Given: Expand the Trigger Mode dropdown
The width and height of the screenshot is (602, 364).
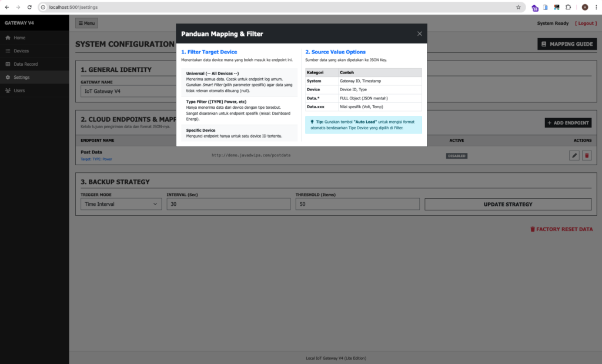Looking at the screenshot, I should coord(121,204).
